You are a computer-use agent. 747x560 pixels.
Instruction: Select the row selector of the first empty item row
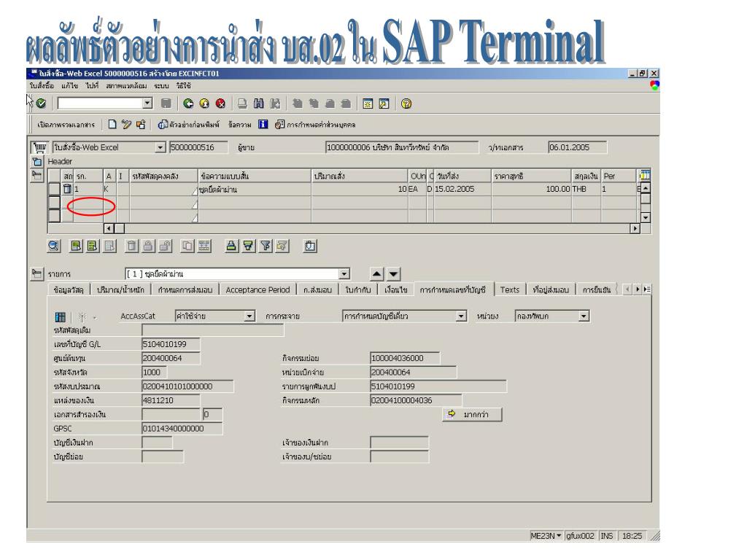(x=54, y=203)
